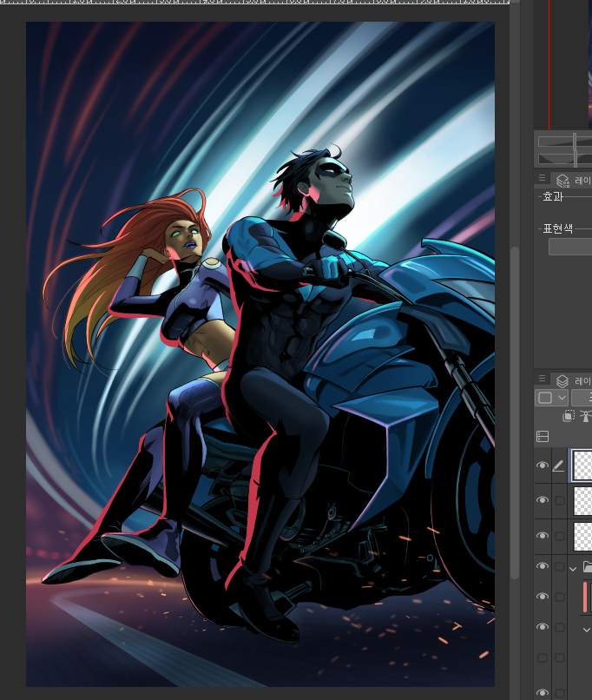Viewport: 592px width, 700px height.
Task: Open the palette color dropdown arrow
Action: coord(562,397)
